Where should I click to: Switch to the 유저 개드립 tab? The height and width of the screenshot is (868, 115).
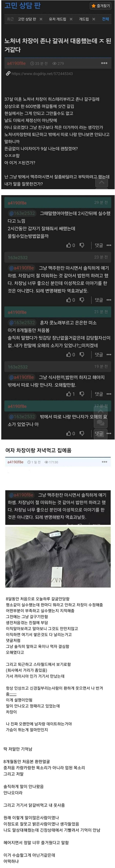(57, 19)
